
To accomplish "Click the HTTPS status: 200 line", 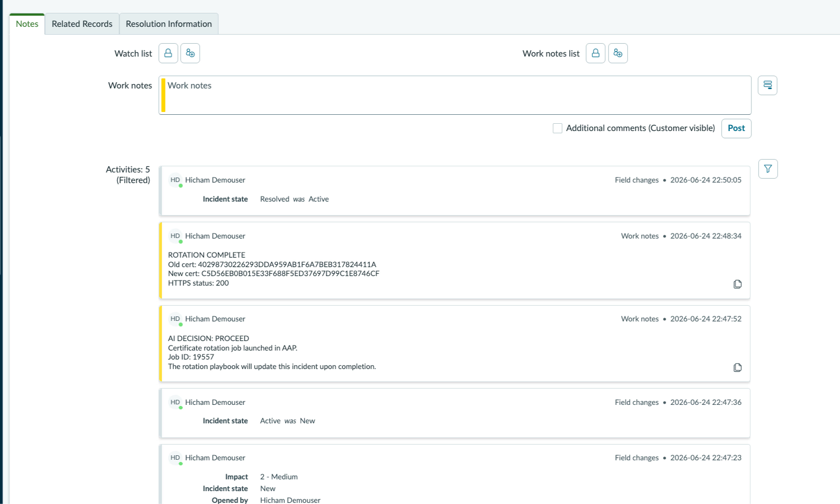I will pyautogui.click(x=198, y=283).
